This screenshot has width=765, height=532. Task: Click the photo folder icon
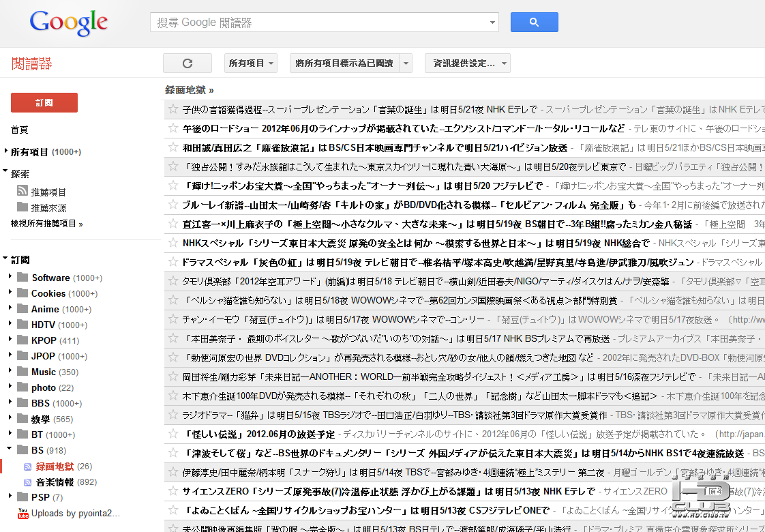(x=22, y=387)
